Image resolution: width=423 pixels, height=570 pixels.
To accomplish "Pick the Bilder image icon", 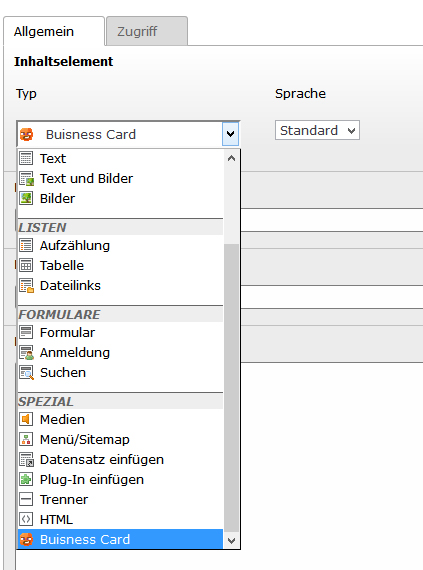I will (26, 198).
